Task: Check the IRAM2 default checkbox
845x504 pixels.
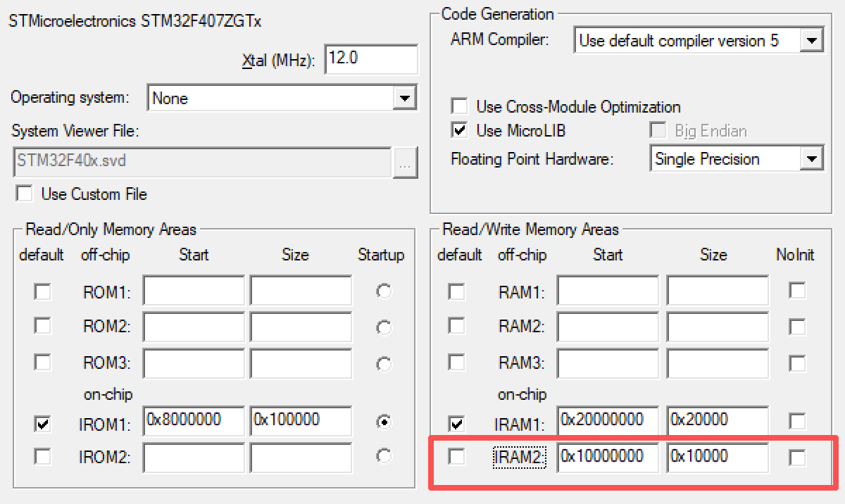Action: coord(457,457)
